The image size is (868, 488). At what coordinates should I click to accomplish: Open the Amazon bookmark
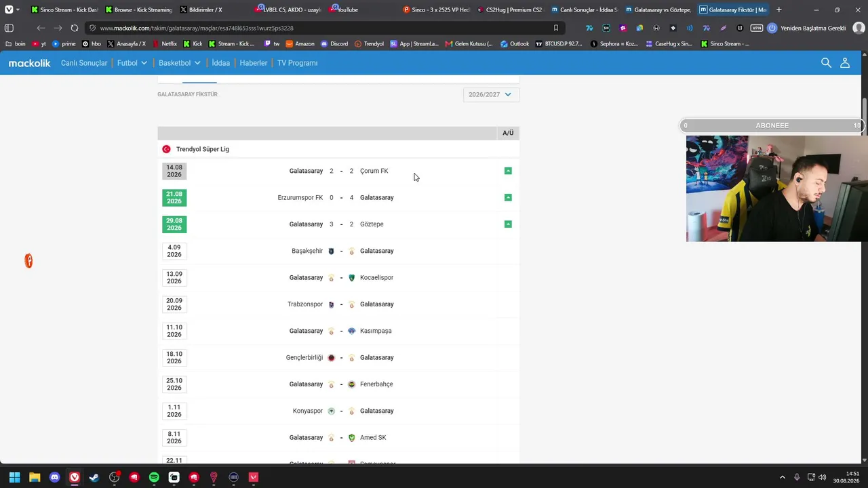pos(300,44)
